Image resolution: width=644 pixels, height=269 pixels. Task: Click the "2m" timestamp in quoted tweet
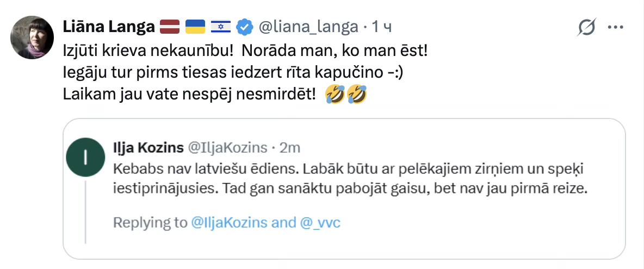(289, 147)
